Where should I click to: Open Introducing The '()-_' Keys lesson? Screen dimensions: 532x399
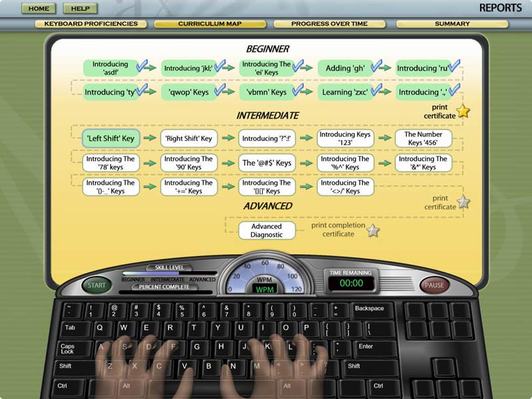coord(111,187)
